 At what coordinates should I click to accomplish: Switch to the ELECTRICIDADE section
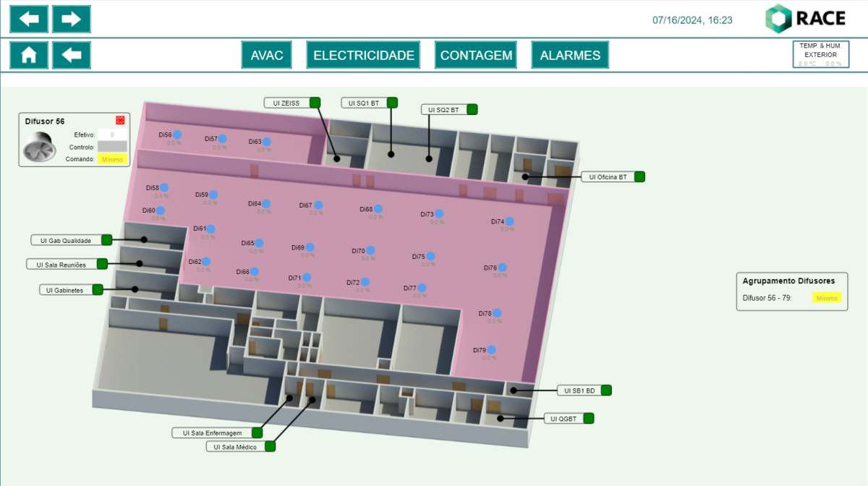pos(364,55)
